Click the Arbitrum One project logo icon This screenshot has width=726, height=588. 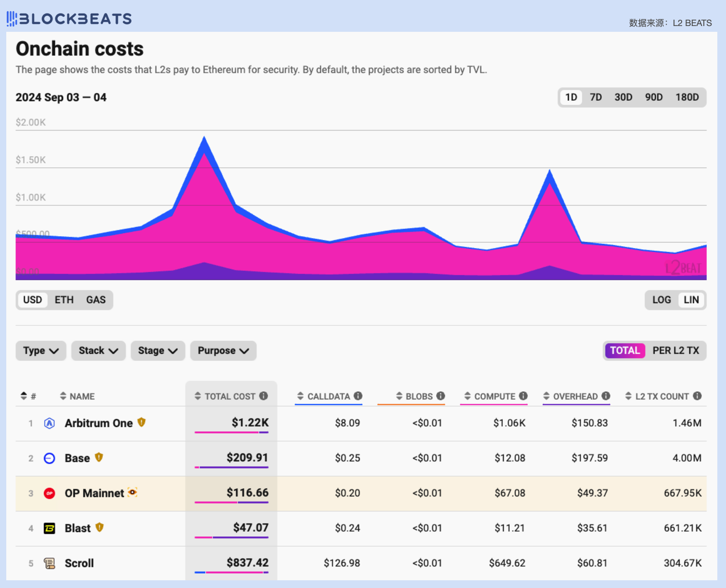(x=49, y=423)
